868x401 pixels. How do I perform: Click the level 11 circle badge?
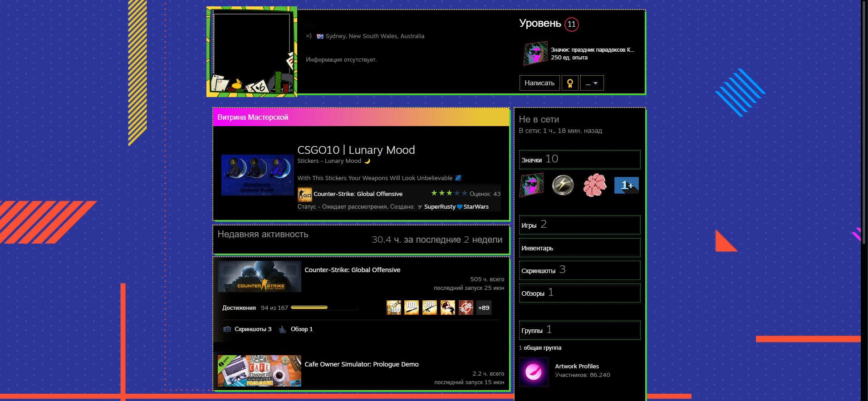[x=572, y=24]
